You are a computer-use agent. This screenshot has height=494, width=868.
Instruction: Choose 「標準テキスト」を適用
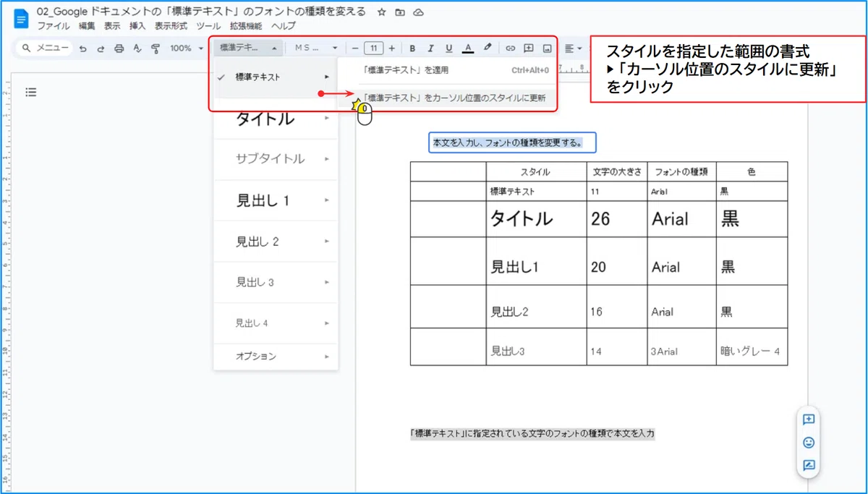point(447,70)
